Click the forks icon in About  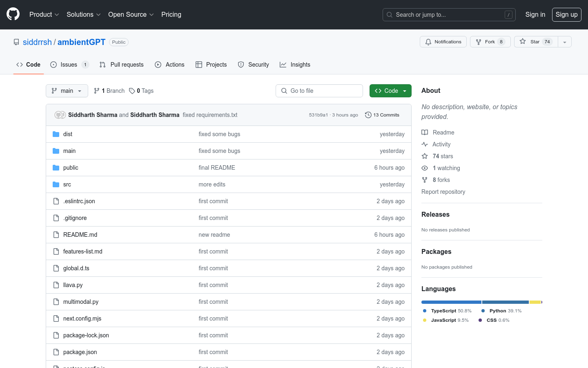[425, 180]
